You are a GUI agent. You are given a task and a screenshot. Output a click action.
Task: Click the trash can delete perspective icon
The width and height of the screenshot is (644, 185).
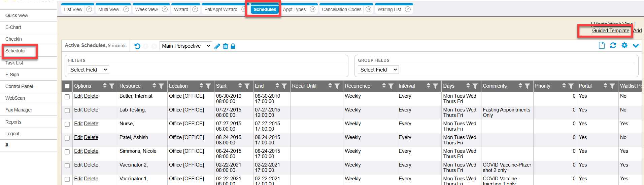click(x=225, y=46)
